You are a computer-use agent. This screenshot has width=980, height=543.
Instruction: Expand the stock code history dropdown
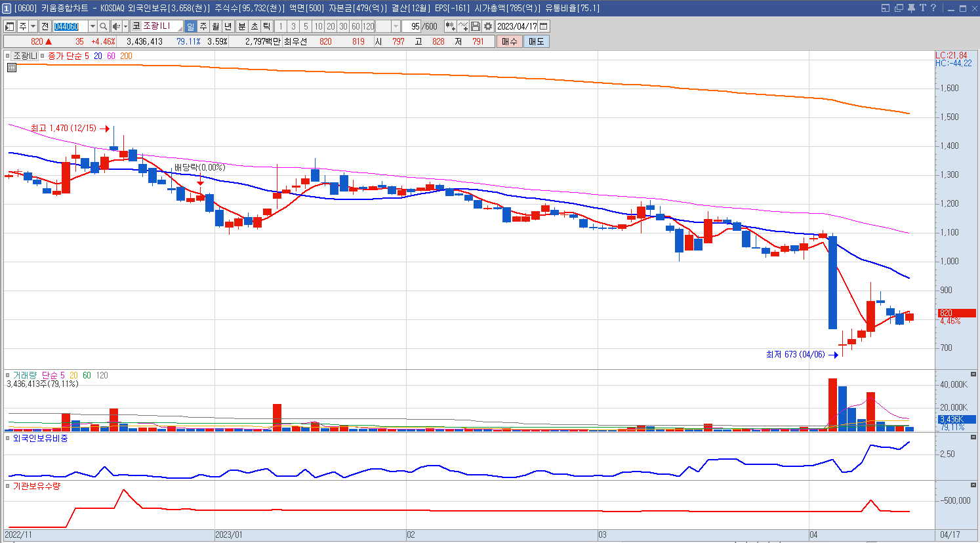pos(92,26)
